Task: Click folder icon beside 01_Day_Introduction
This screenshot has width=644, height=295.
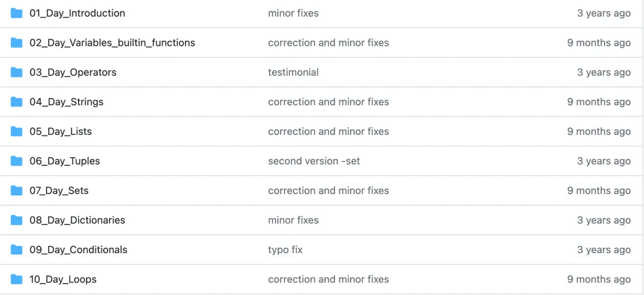Action: 17,13
